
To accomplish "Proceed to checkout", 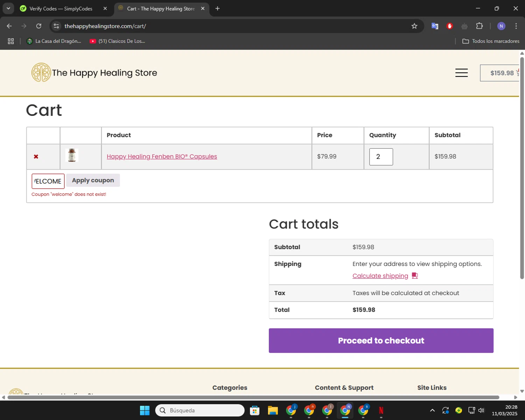I will pos(381,341).
